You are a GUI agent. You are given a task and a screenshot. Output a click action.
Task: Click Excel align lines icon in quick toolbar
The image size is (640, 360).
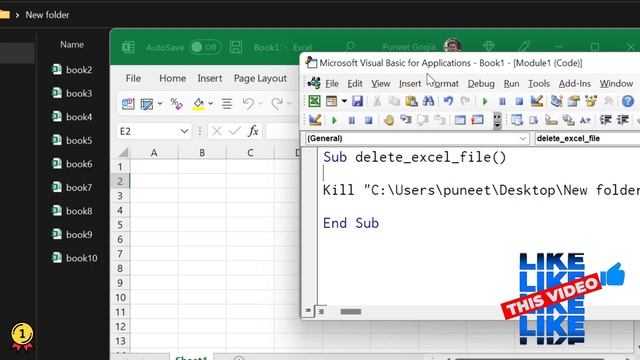pos(227,104)
